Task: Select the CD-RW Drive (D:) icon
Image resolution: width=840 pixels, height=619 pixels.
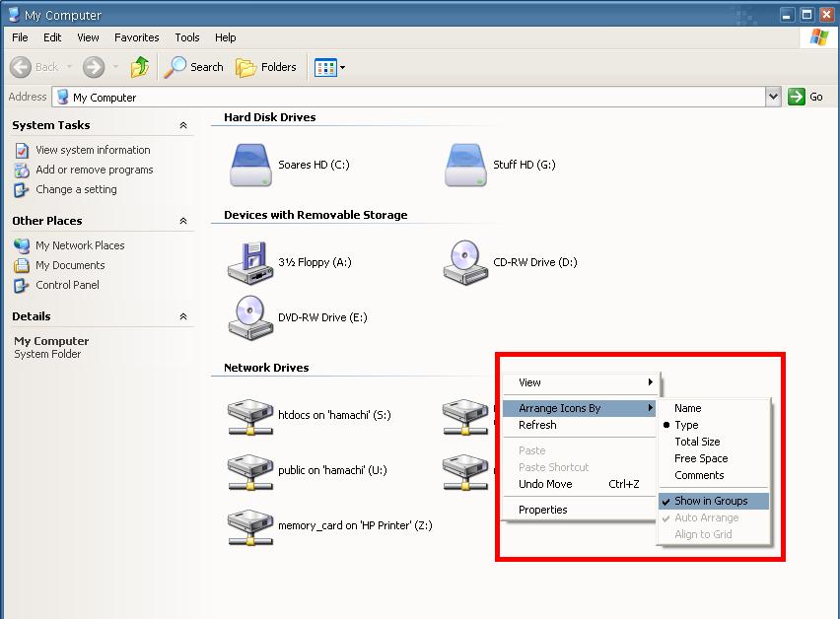Action: point(465,262)
